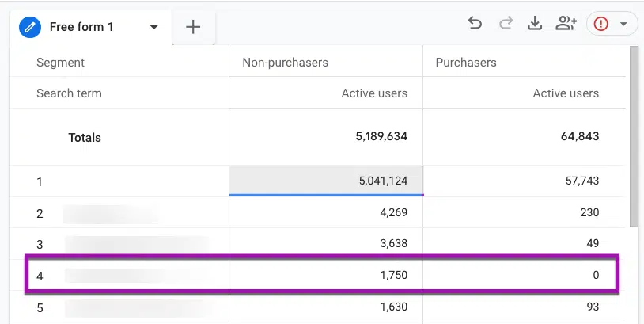Click the Purchasers segment header

tap(466, 63)
